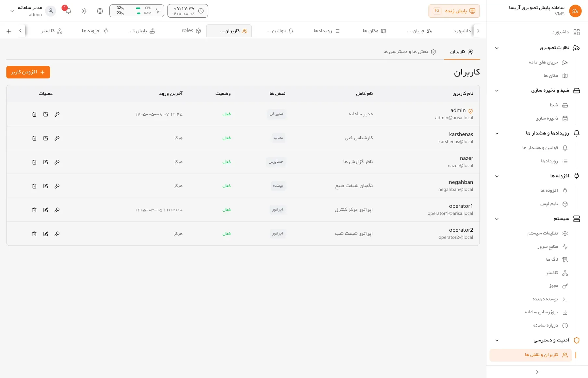
Task: Go to تنظیمات سیستم in sidebar
Action: [547, 233]
